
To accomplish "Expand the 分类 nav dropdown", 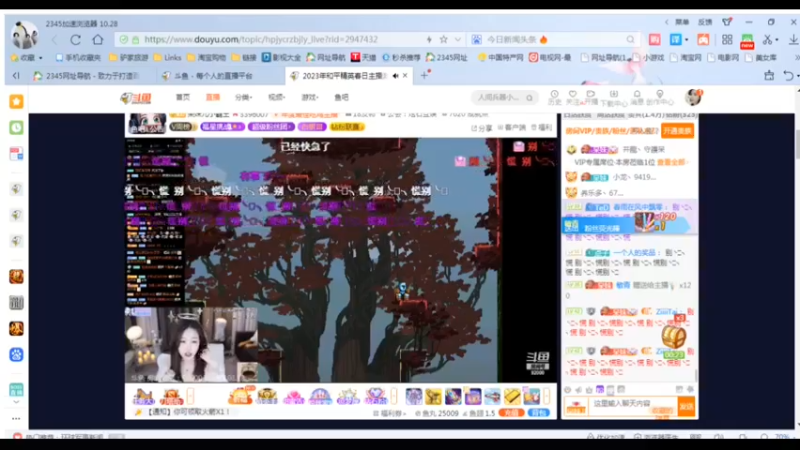I will [x=243, y=97].
